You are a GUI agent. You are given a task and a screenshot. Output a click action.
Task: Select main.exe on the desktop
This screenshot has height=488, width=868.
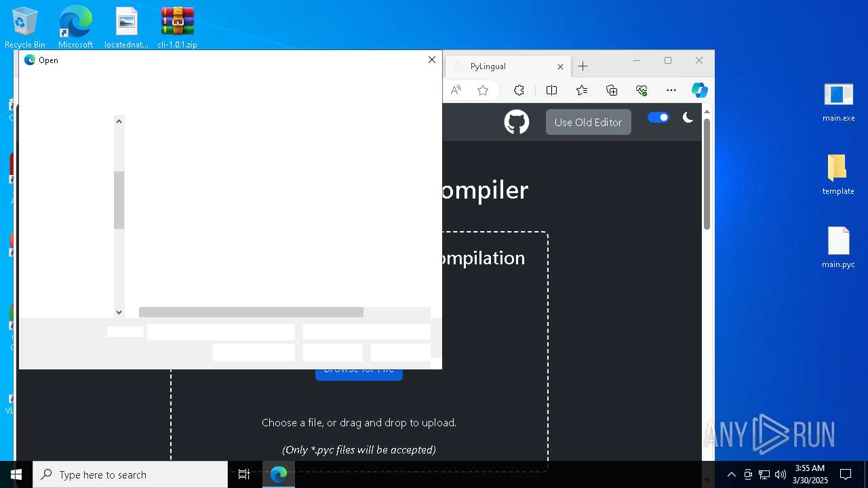click(x=839, y=102)
